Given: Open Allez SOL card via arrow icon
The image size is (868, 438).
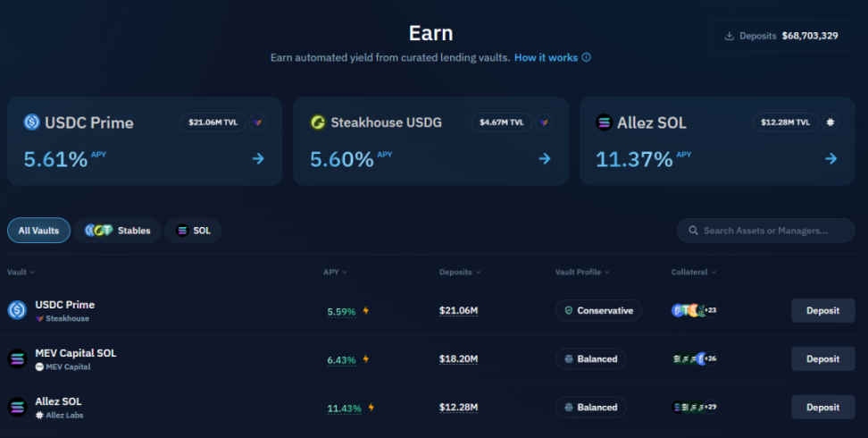Looking at the screenshot, I should click(830, 159).
